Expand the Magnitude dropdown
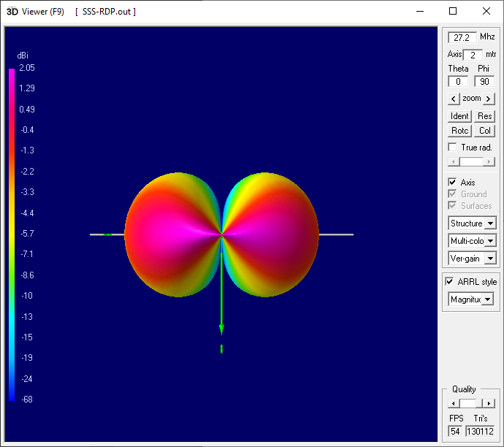 (487, 299)
